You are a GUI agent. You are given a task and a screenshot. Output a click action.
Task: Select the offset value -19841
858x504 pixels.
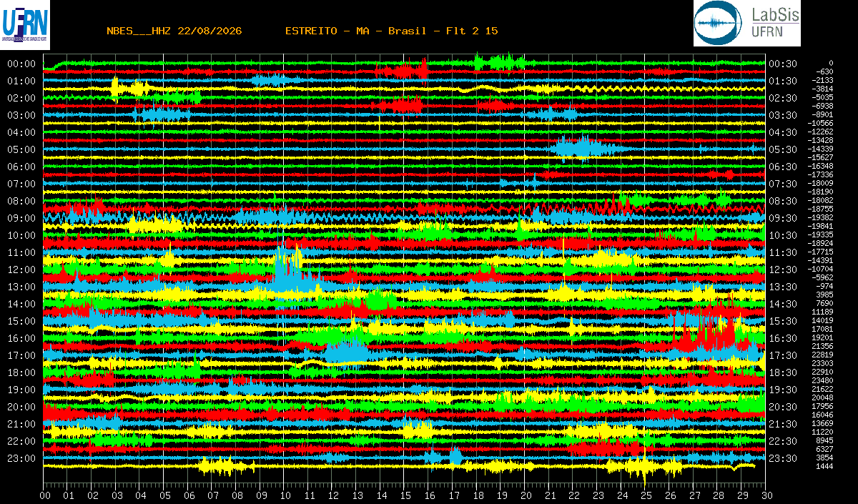tap(820, 226)
